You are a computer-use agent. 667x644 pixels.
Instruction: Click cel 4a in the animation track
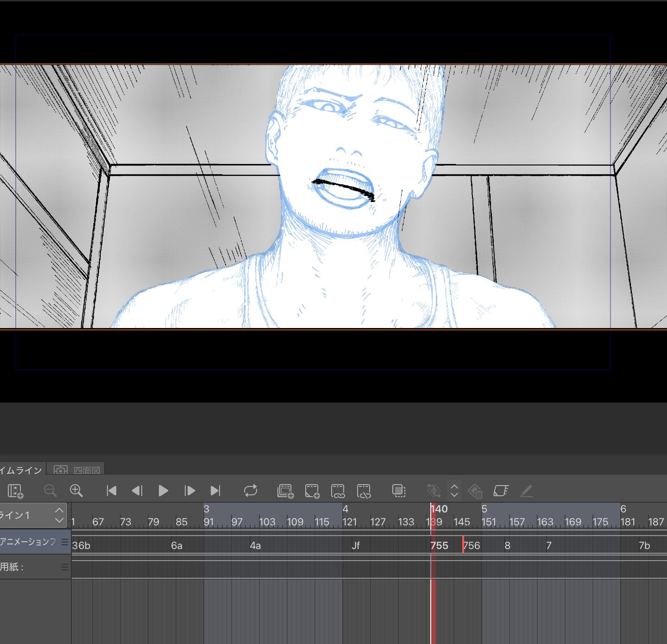(255, 546)
